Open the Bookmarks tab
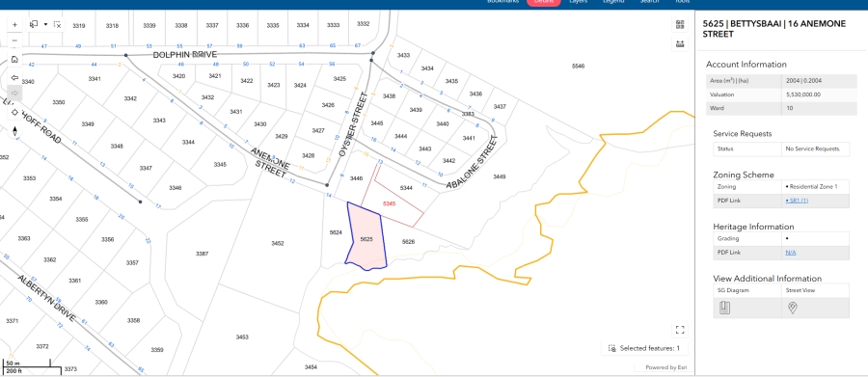The image size is (868, 377). pos(502,2)
